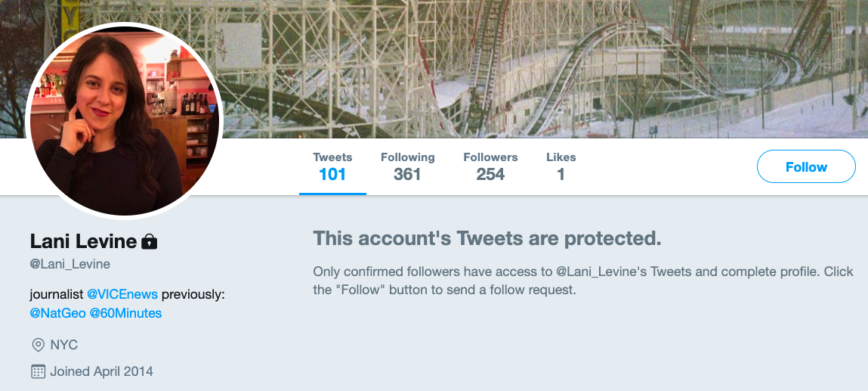The width and height of the screenshot is (868, 391).
Task: Open Lani Levine's profile picture
Action: click(x=124, y=120)
